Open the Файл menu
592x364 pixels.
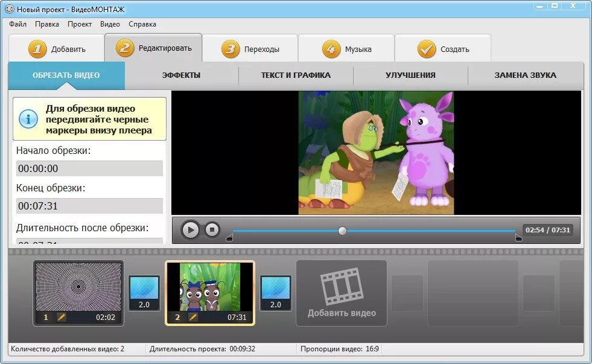tap(18, 24)
